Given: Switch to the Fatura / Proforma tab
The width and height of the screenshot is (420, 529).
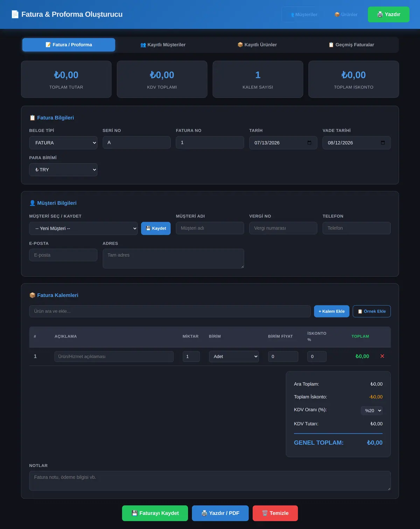Looking at the screenshot, I should [69, 45].
